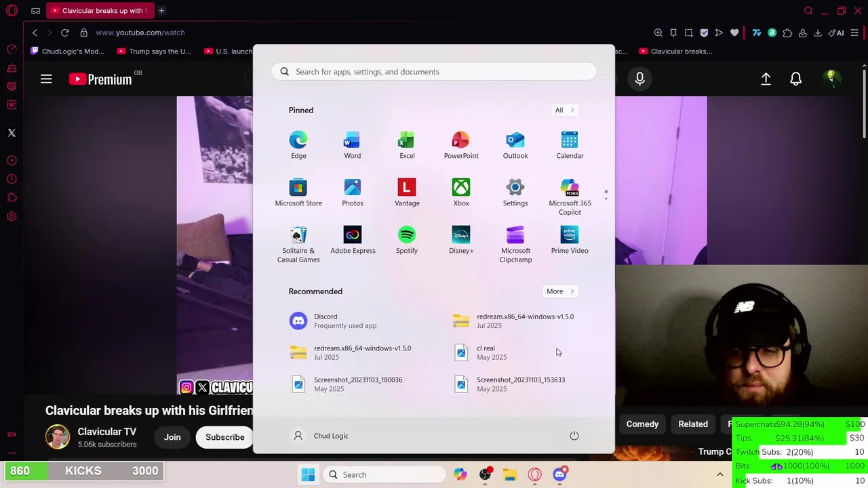Image resolution: width=868 pixels, height=488 pixels.
Task: Open a new browser tab
Action: tap(161, 11)
